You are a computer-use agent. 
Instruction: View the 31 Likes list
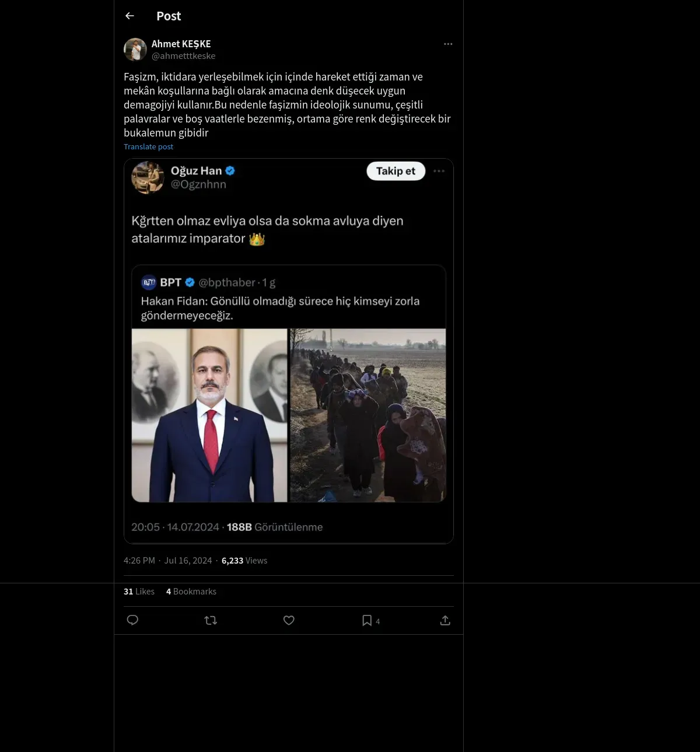tap(139, 592)
